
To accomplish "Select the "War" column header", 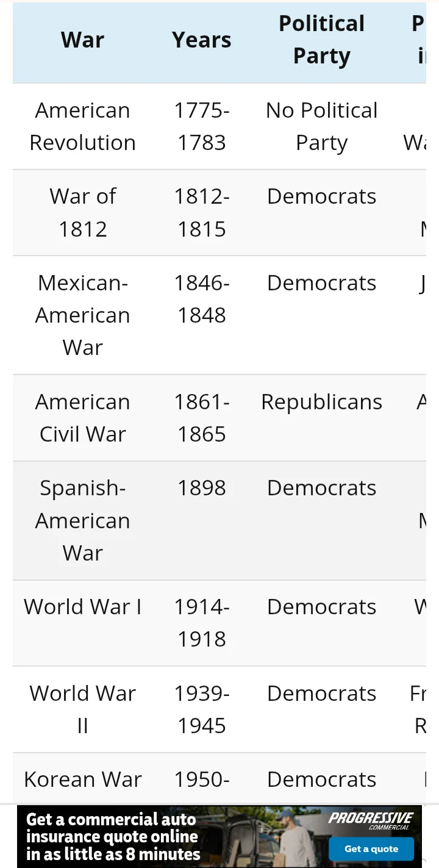I will tap(82, 40).
